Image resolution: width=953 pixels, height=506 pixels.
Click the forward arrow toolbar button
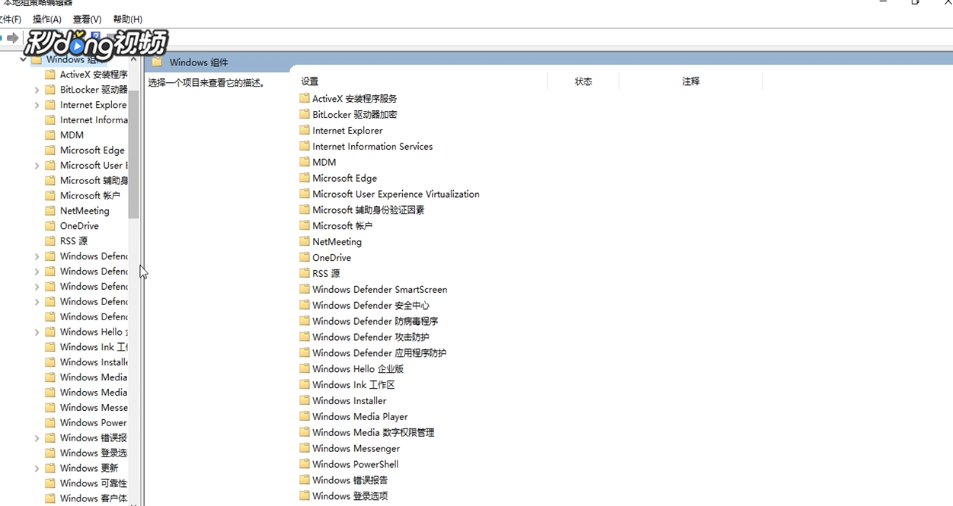(13, 38)
